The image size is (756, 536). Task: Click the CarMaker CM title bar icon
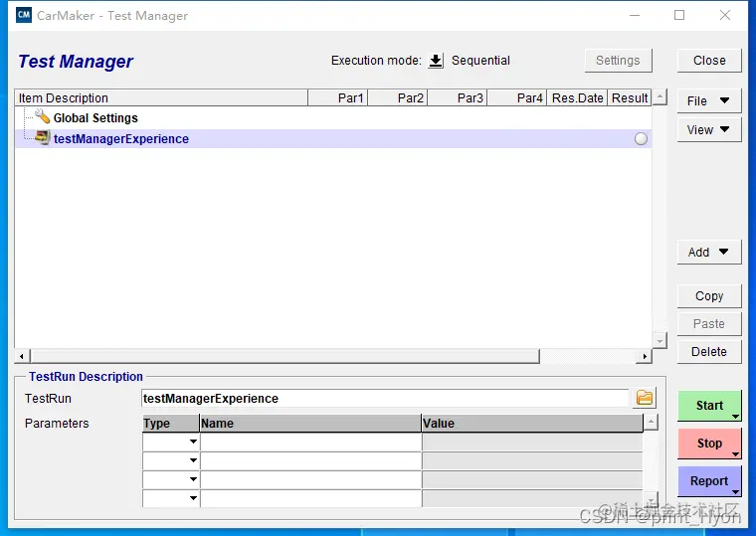tap(24, 15)
